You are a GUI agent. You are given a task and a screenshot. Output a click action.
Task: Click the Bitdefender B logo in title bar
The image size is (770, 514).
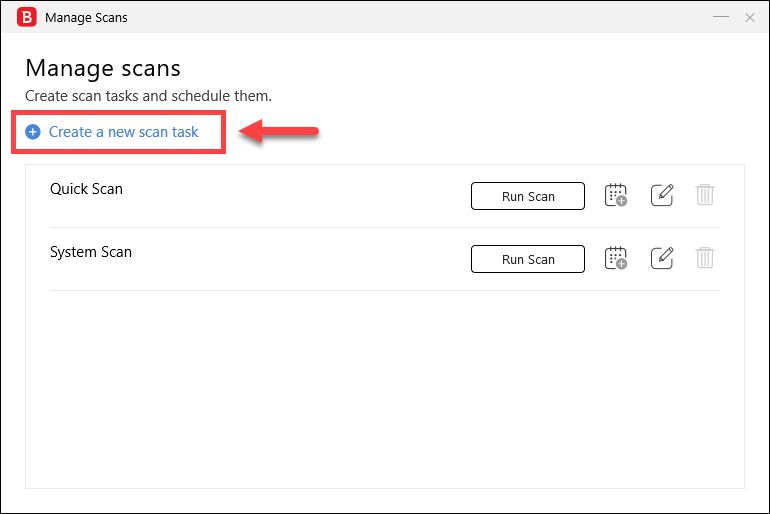[27, 17]
